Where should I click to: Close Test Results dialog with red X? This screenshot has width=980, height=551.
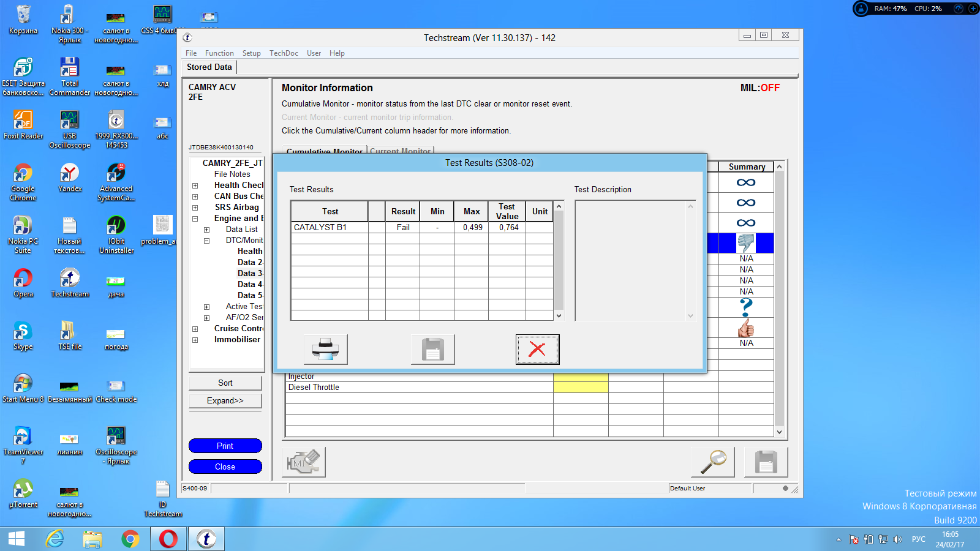537,350
